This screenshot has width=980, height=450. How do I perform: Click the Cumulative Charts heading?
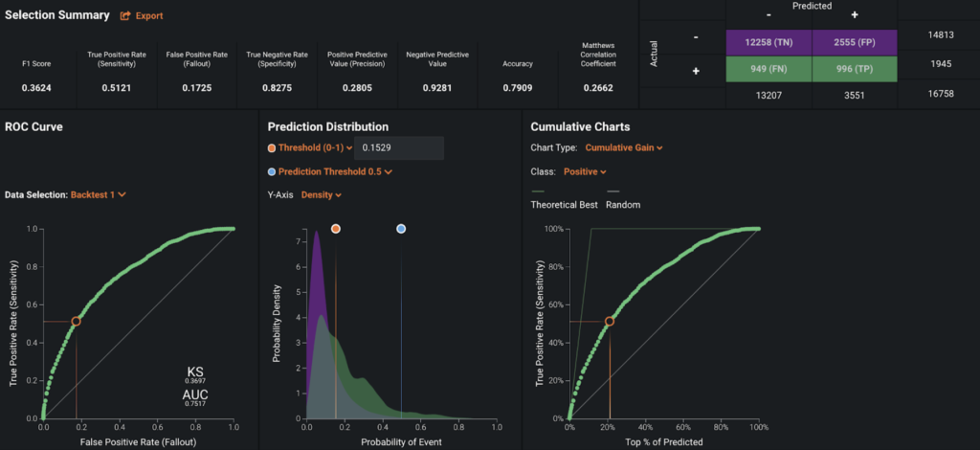[580, 127]
